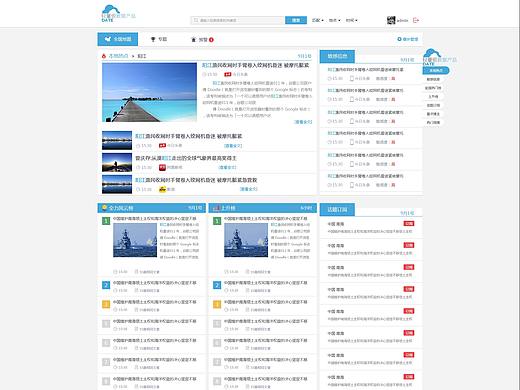Click the blue search button
This screenshot has height=390, width=520.
point(296,20)
